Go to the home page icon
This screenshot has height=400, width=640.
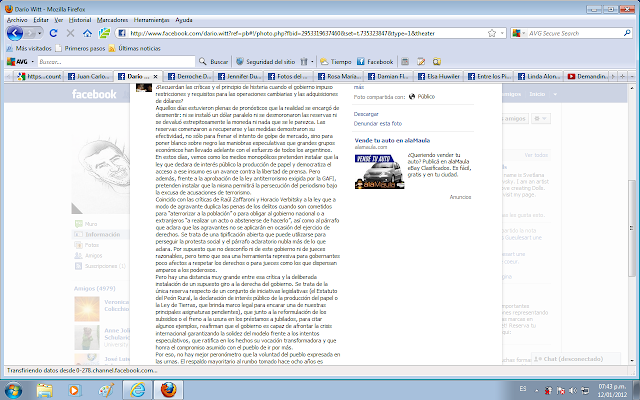pos(87,33)
